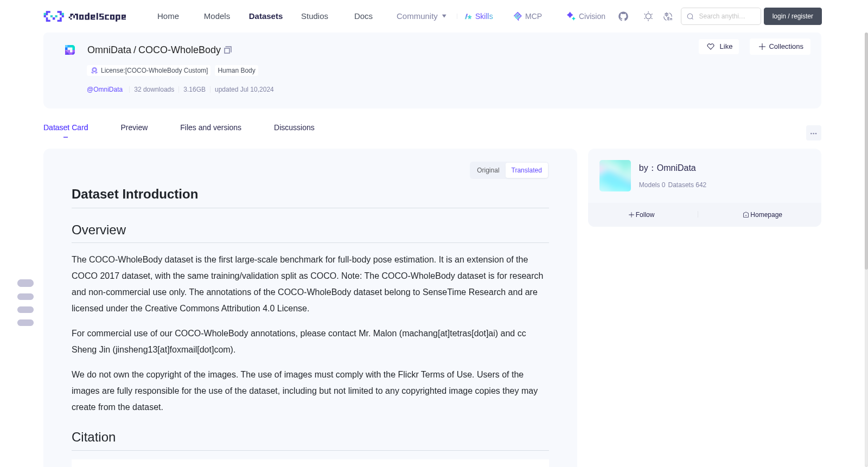Click the 'by : OmniData' author name

point(667,168)
